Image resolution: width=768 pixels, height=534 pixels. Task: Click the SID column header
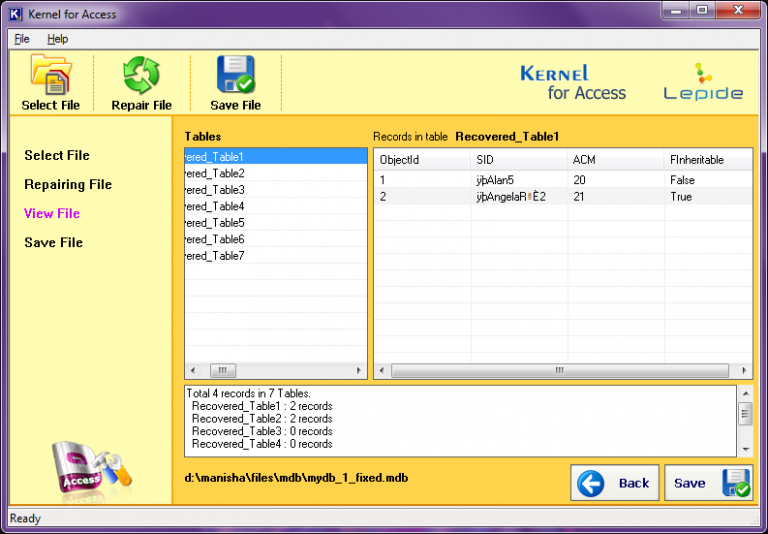tap(519, 160)
